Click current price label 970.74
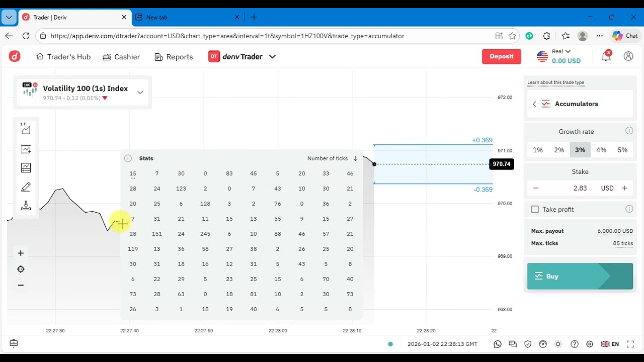Image resolution: width=644 pixels, height=362 pixels. 502,164
